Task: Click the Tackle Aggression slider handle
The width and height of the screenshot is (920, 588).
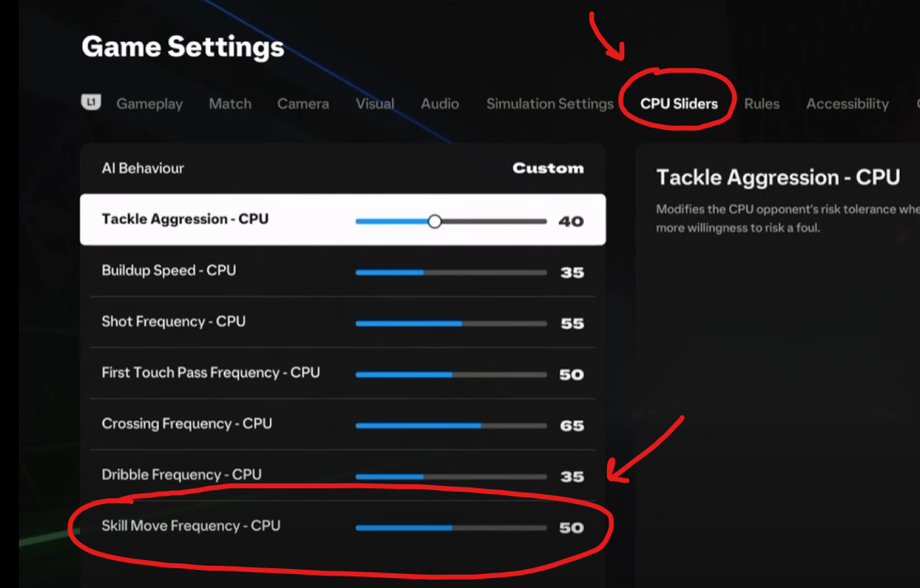Action: click(x=434, y=222)
